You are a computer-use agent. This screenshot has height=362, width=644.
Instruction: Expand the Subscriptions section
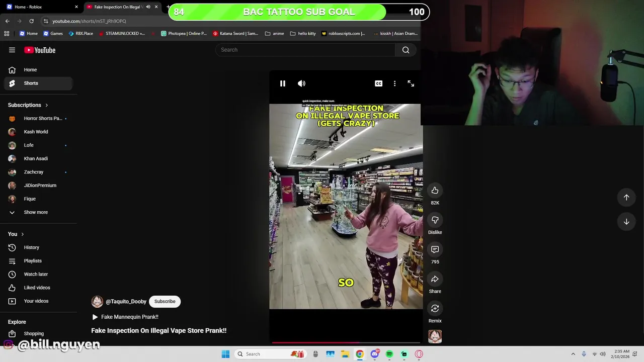click(x=28, y=105)
